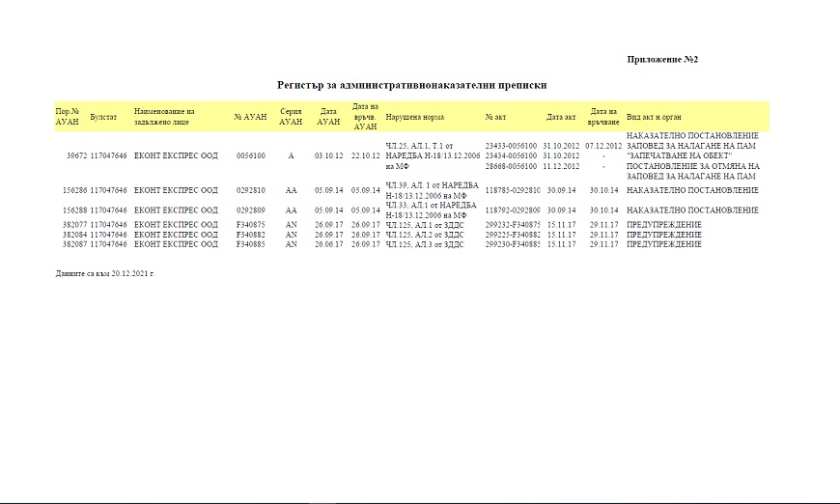Click АУАН number 0292810
840x504 pixels.
tap(250, 191)
